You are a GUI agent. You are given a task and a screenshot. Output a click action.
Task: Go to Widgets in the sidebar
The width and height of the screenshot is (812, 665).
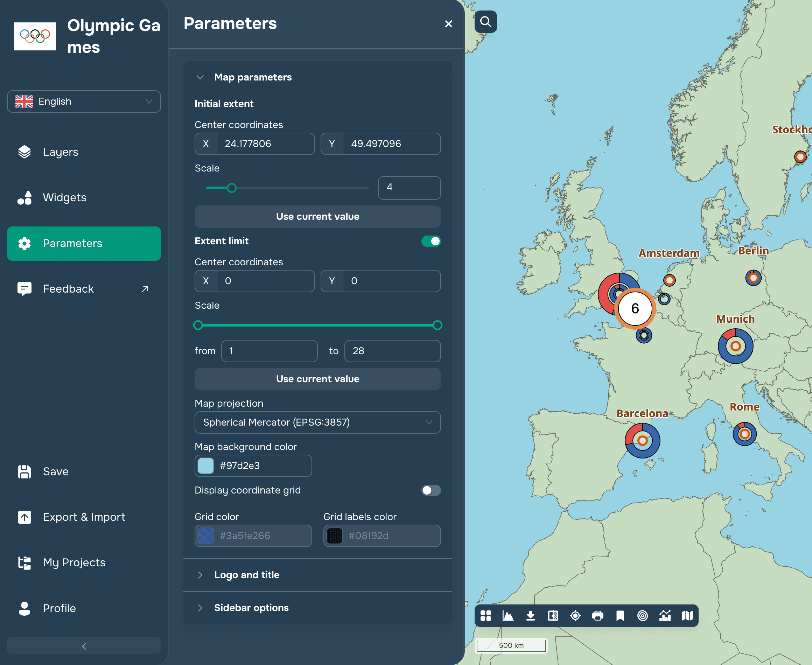(64, 197)
